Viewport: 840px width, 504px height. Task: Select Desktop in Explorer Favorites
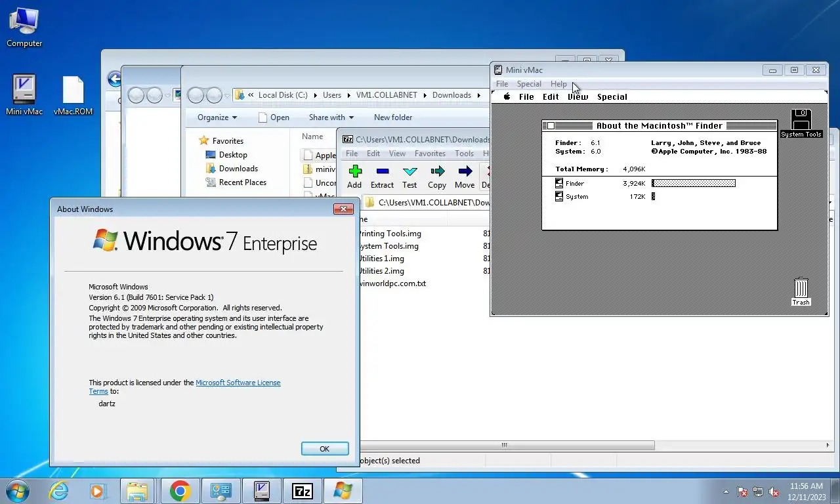pyautogui.click(x=226, y=155)
